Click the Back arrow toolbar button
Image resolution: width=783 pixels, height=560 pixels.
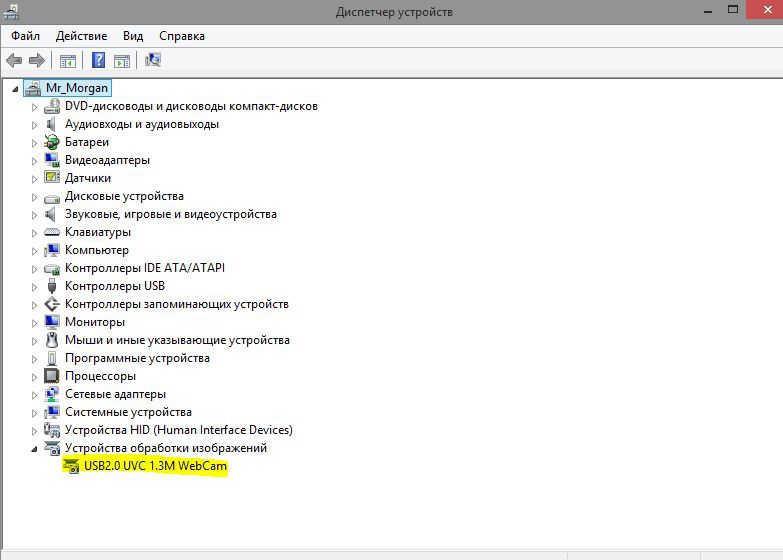tap(14, 60)
